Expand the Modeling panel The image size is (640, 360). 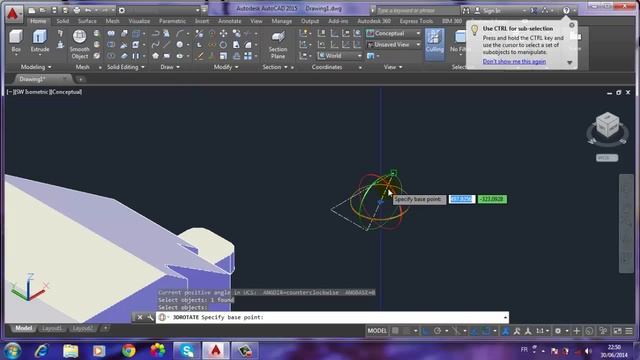36,67
